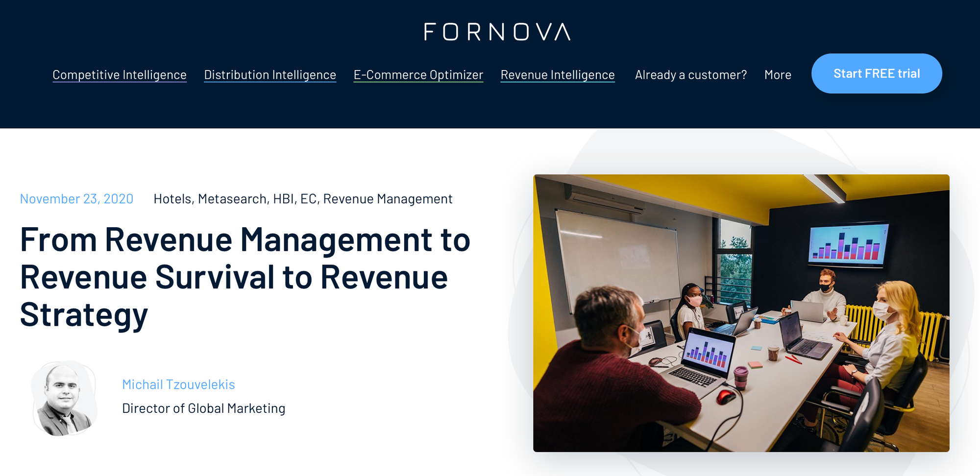Click the November 23, 2020 date
The height and width of the screenshot is (476, 980).
tap(76, 199)
